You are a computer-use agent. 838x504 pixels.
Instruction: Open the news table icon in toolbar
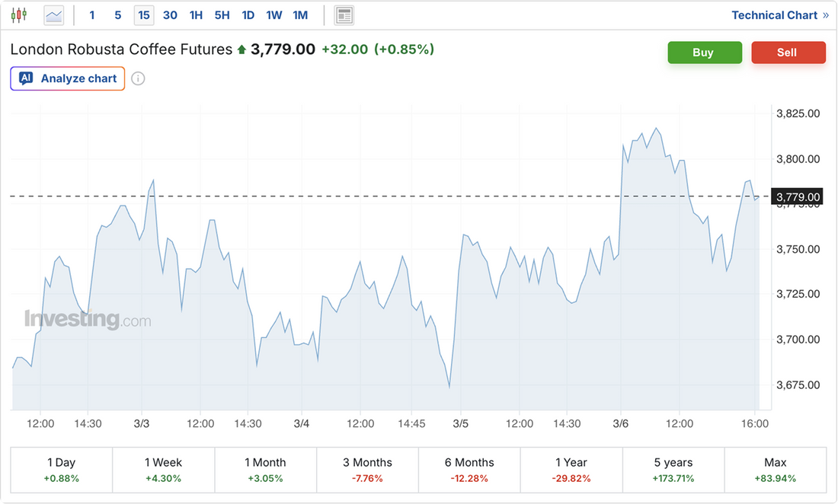344,15
